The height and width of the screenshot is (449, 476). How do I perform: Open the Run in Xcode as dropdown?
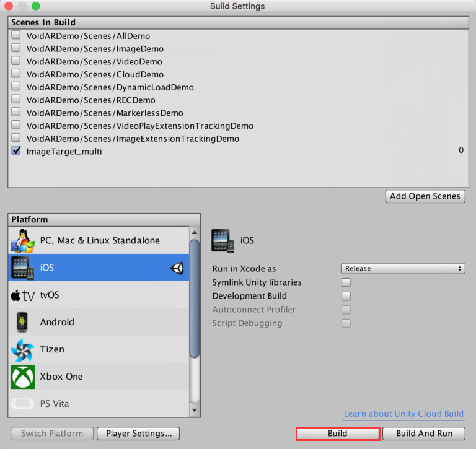click(x=403, y=269)
